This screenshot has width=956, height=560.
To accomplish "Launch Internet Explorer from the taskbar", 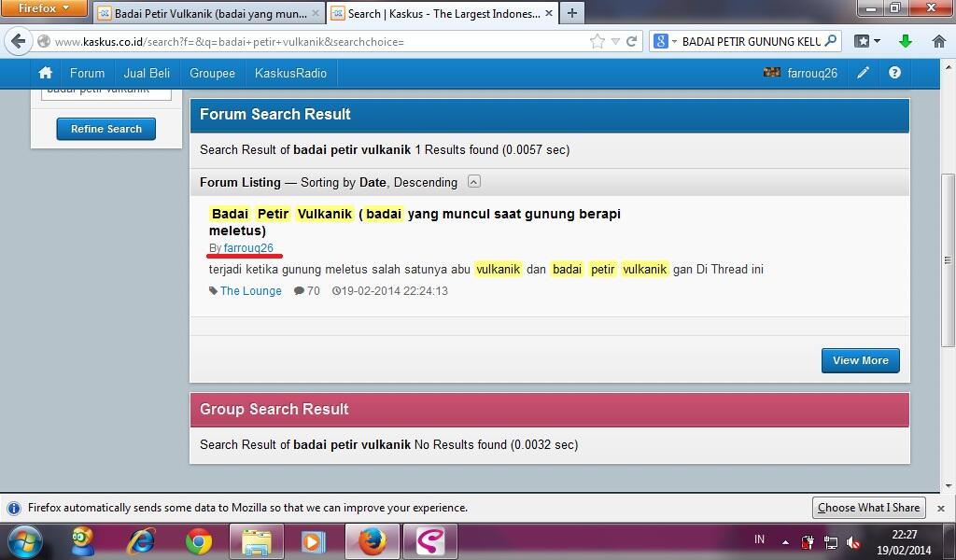I will pos(142,541).
